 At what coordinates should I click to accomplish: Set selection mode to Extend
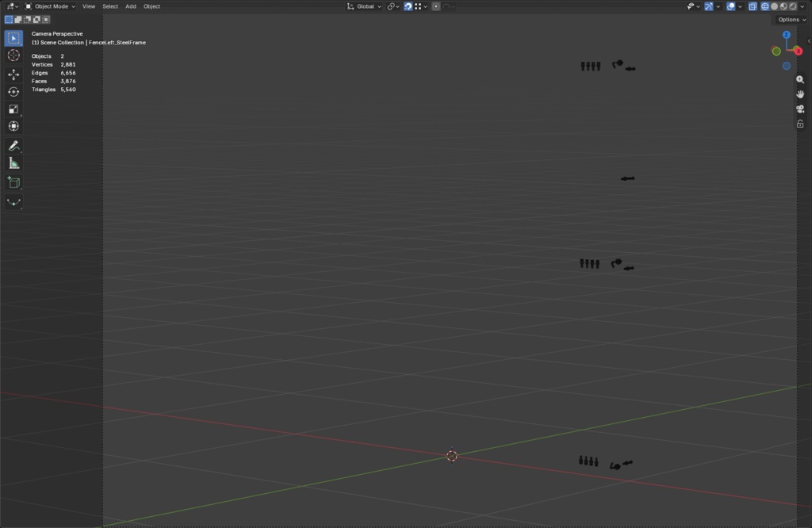click(18, 19)
